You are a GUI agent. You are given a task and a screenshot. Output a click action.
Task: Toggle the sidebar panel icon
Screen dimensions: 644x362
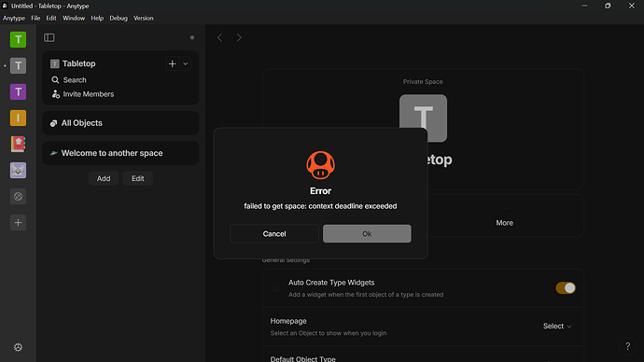[49, 37]
